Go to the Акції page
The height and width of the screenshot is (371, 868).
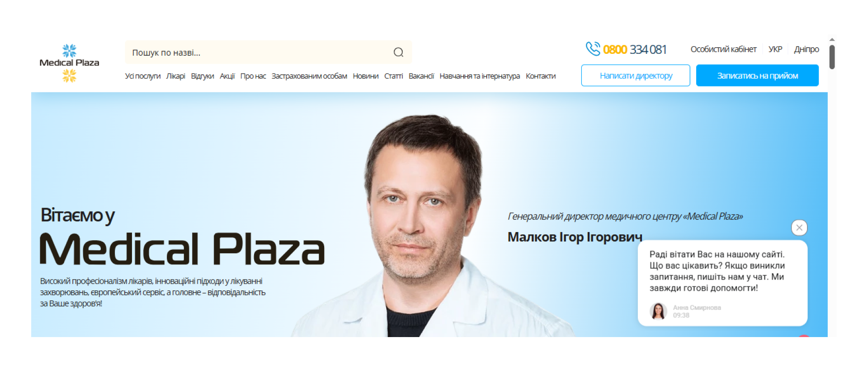click(227, 76)
